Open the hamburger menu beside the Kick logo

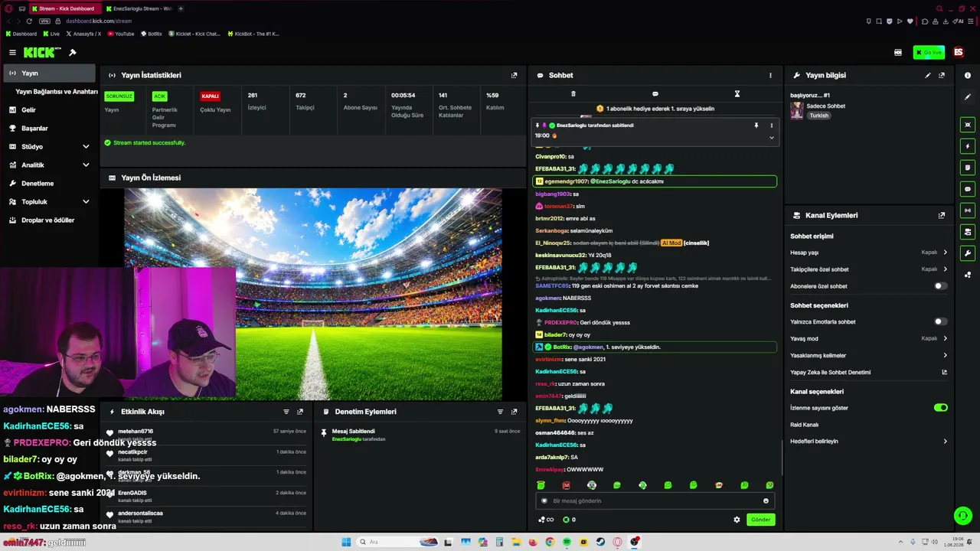12,53
